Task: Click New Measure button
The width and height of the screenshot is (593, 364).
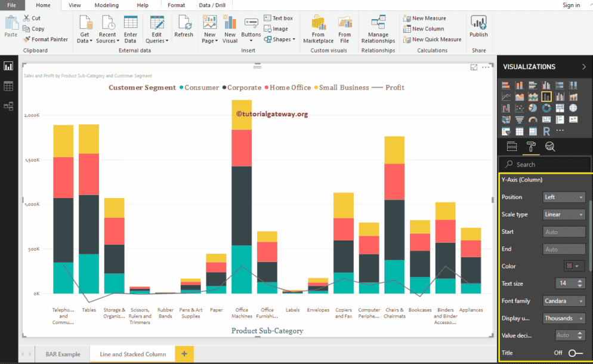Action: 424,18
